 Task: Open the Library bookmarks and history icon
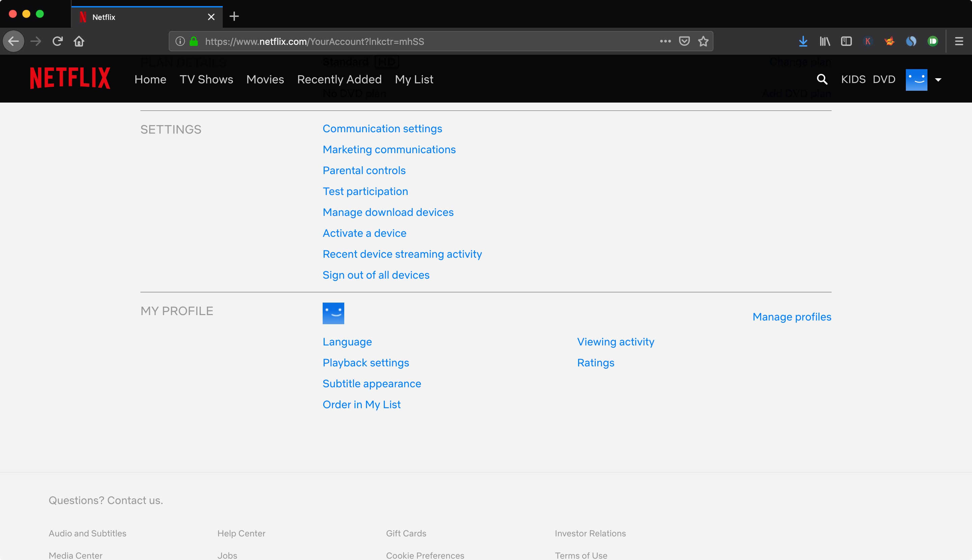(825, 41)
